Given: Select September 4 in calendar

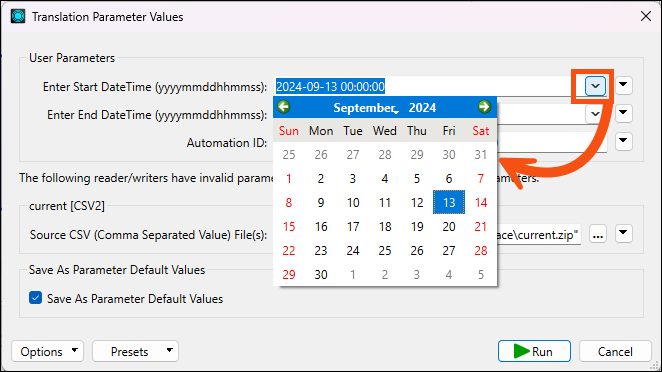Looking at the screenshot, I should (x=385, y=179).
